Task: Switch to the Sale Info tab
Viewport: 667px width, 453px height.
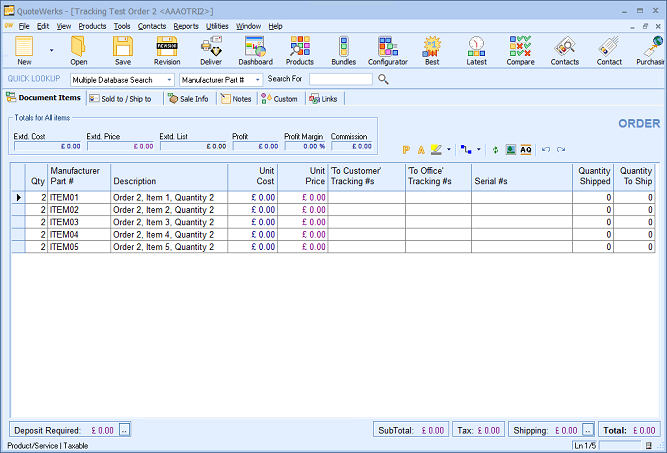Action: [x=188, y=99]
